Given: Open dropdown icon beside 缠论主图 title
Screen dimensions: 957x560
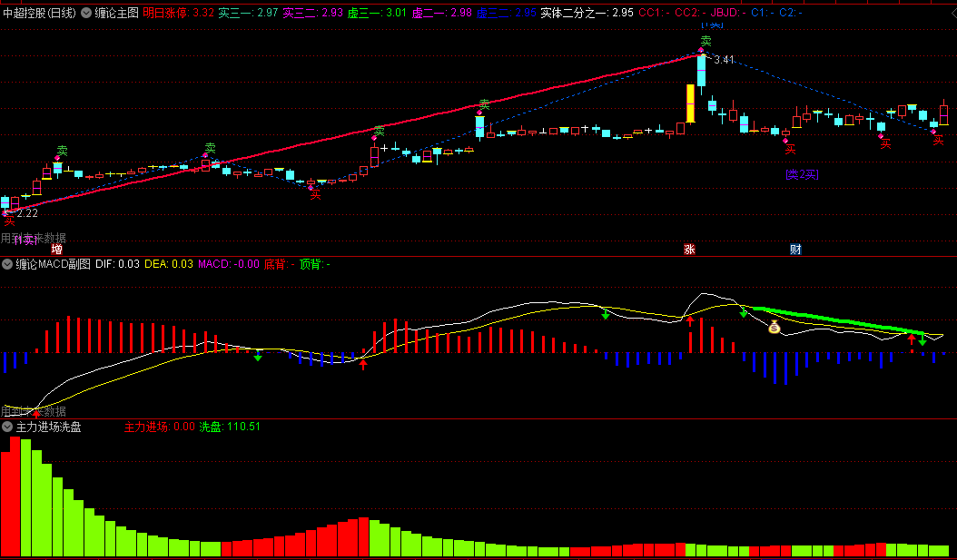Looking at the screenshot, I should [86, 13].
